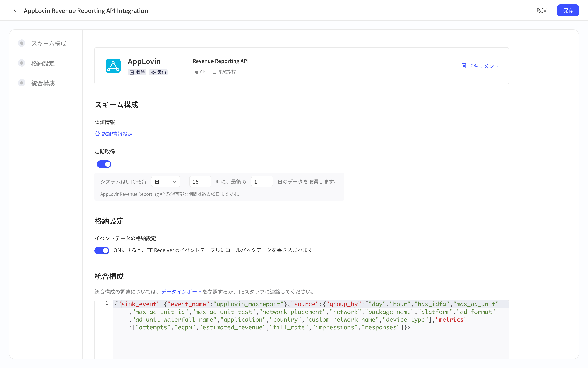Click the 45-day retrieval limit note
588x368 pixels.
coord(170,194)
